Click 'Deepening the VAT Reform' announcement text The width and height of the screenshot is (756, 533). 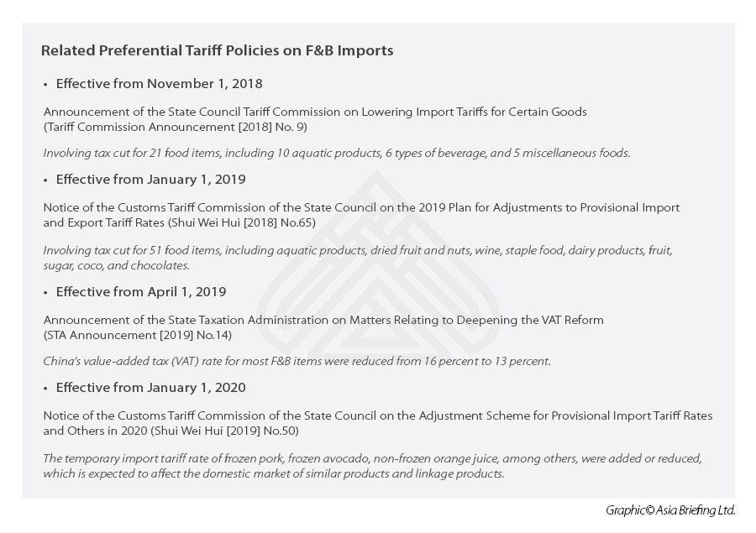323,320
